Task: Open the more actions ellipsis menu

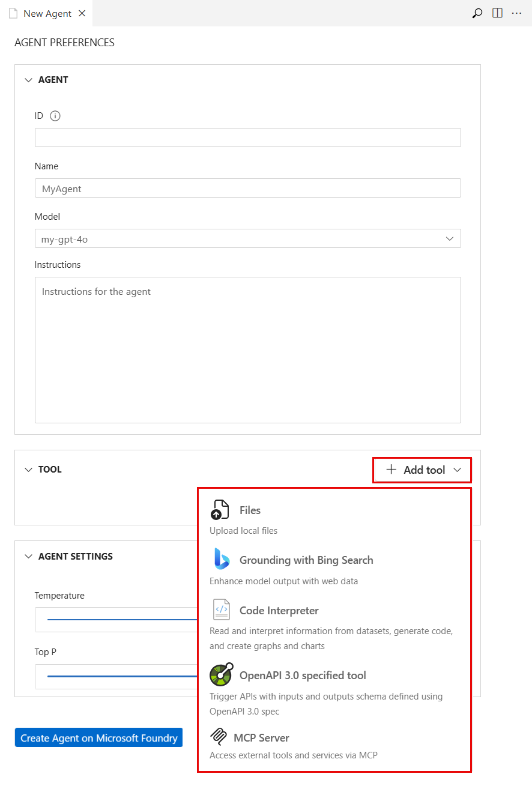Action: coord(516,13)
